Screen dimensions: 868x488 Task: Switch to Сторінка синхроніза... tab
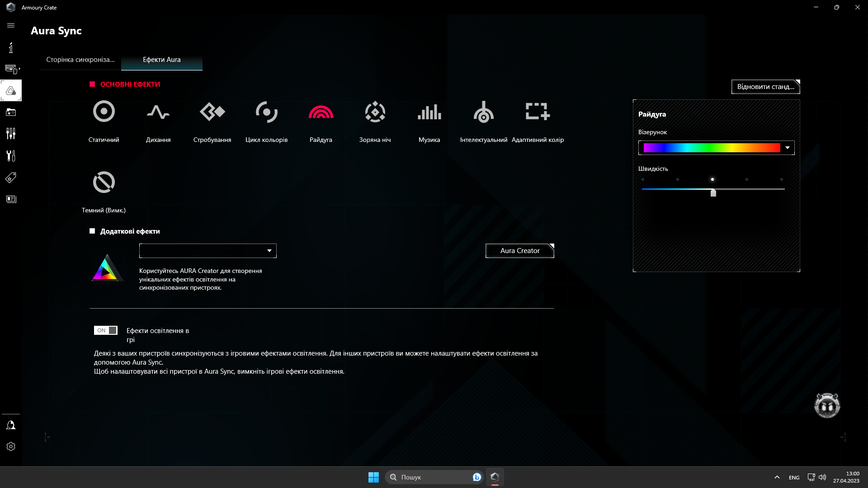[x=80, y=60]
